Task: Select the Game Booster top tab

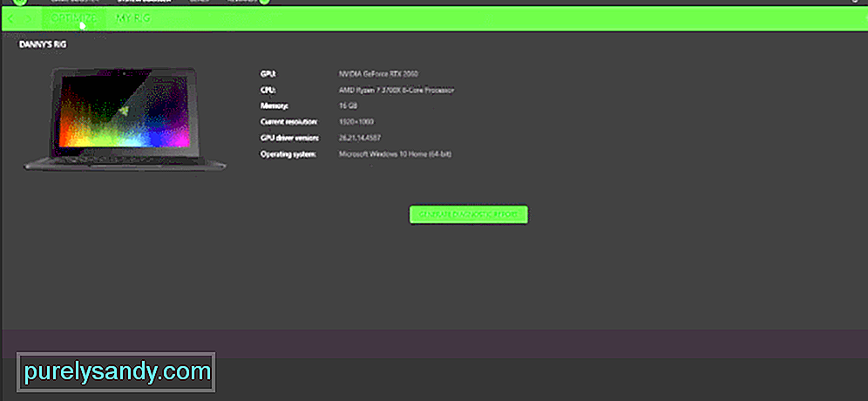Action: [75, 1]
